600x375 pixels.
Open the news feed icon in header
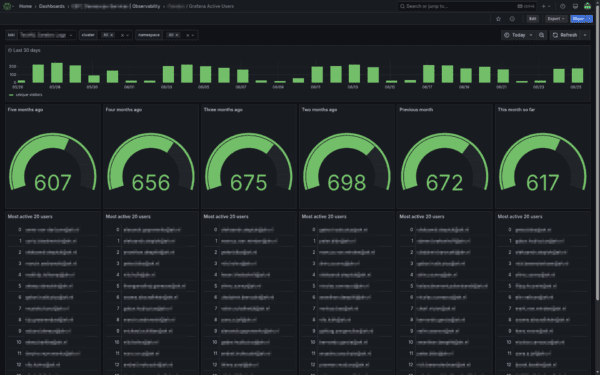coord(575,6)
